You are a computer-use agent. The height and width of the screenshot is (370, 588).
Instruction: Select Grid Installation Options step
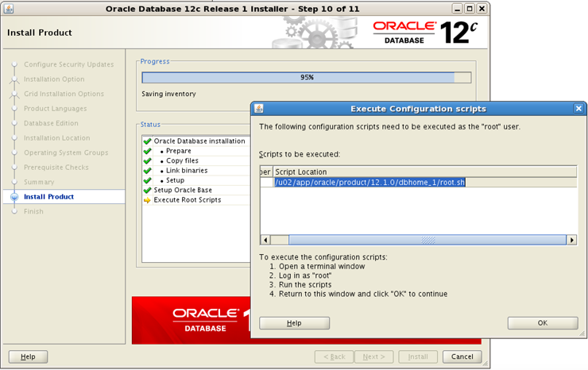point(64,94)
